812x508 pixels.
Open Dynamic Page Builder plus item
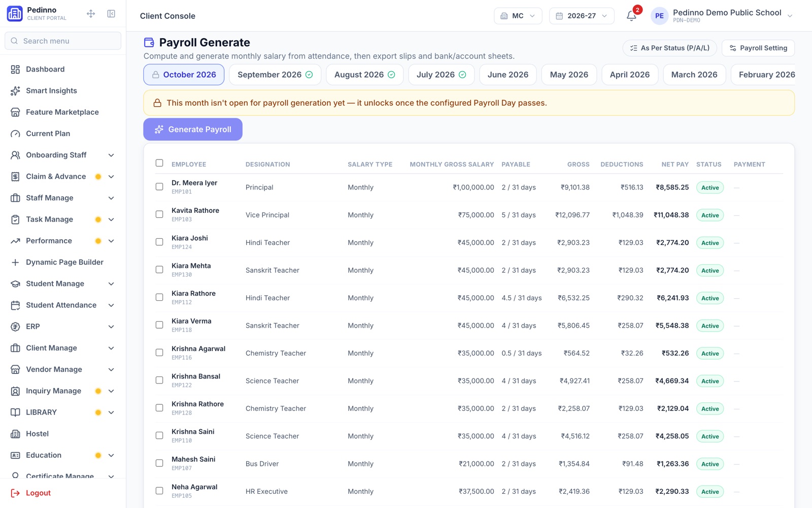tap(63, 262)
